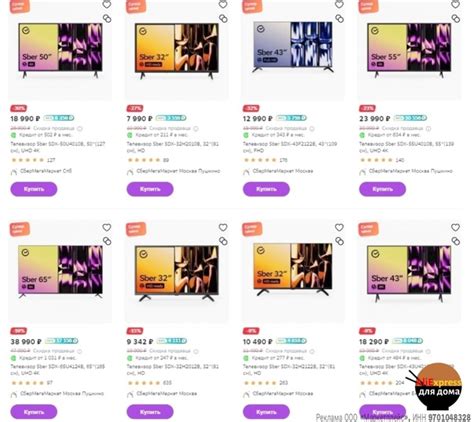Heart the Sber 65" TV
This screenshot has width=474, height=422.
107,227
